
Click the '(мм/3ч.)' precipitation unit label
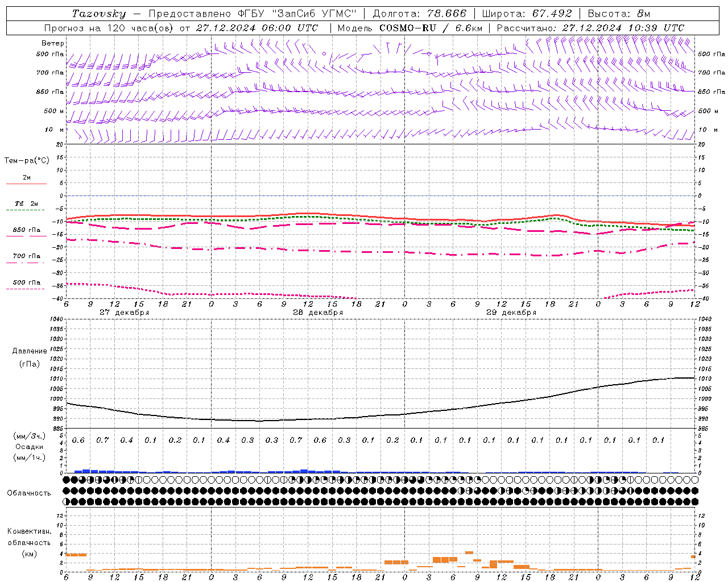(30, 436)
